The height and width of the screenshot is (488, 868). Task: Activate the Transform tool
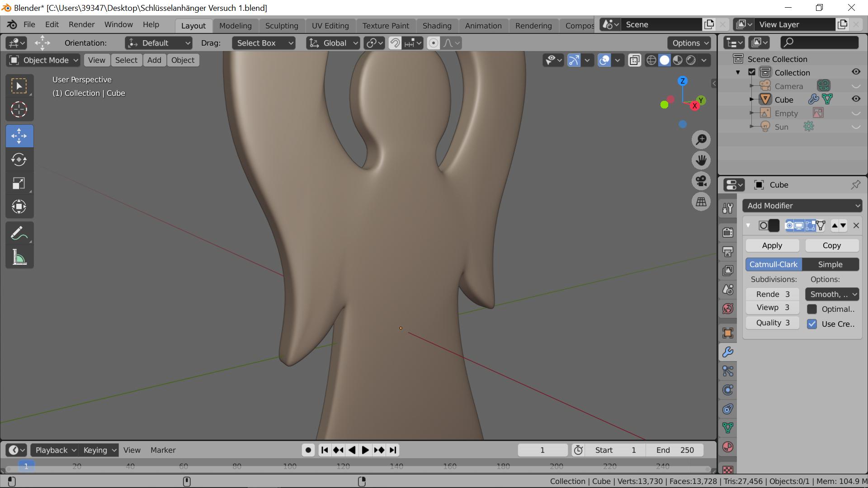click(x=19, y=206)
